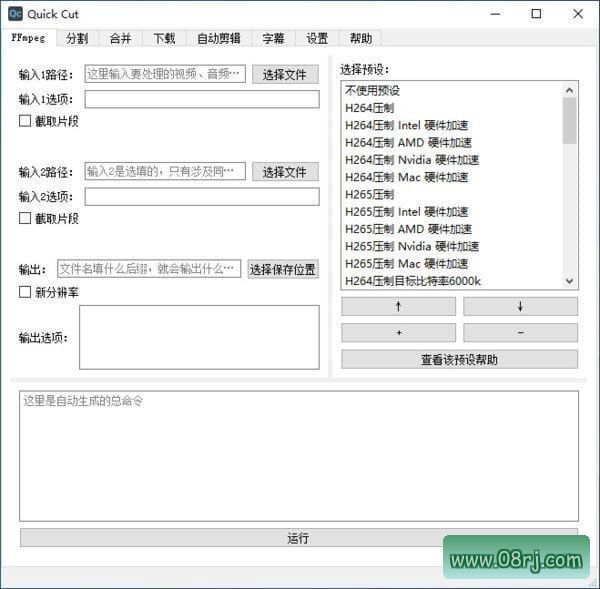600x589 pixels.
Task: Click 查看该预设帮助 button
Action: 459,359
